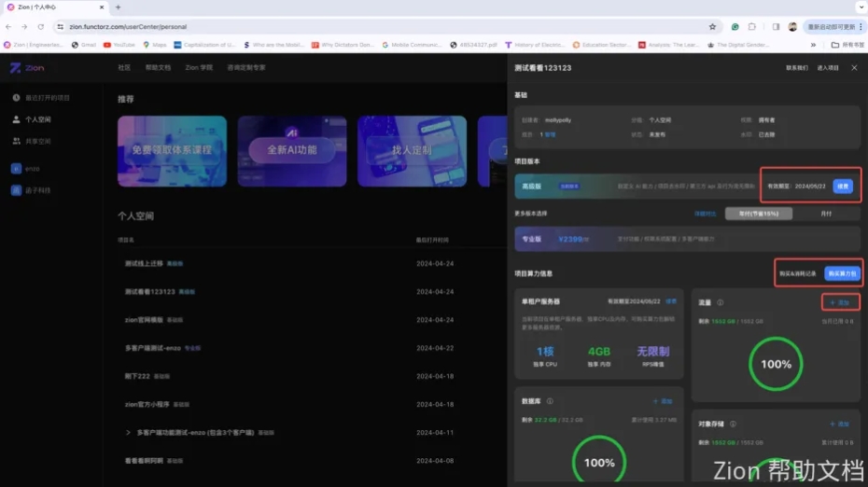Click the 续费 link in 单租户服务器 card

tap(671, 301)
